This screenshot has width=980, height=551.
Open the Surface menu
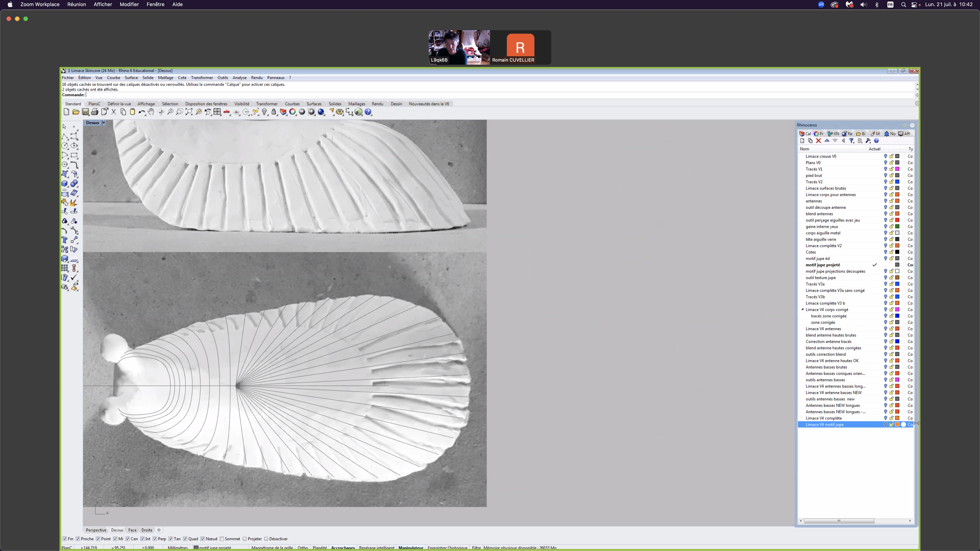point(131,77)
